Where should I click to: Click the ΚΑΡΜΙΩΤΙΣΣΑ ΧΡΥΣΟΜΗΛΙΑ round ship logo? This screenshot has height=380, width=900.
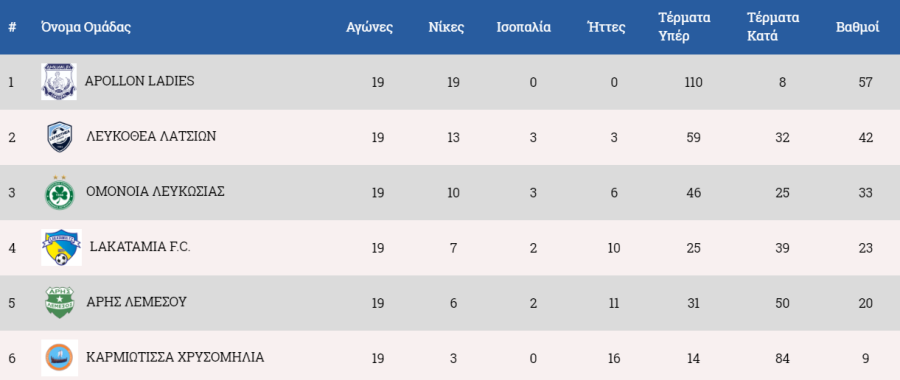coord(60,358)
